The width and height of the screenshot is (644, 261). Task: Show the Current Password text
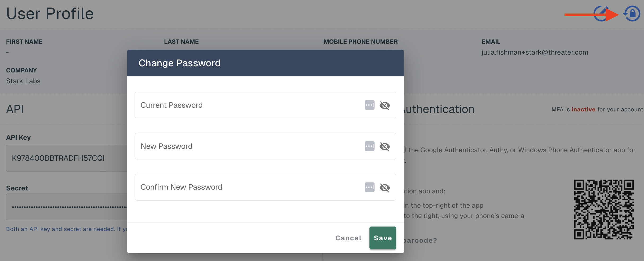385,105
